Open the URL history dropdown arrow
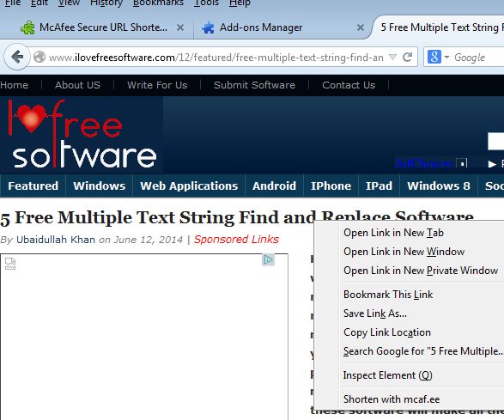 392,58
